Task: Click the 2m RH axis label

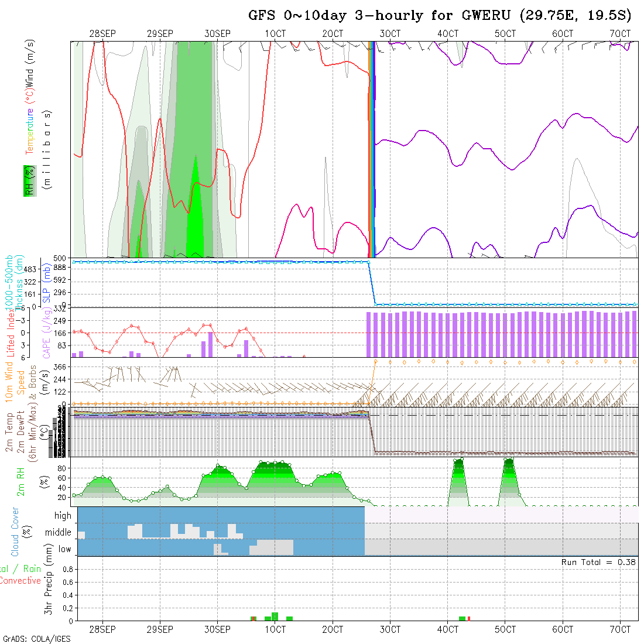Action: tap(21, 481)
